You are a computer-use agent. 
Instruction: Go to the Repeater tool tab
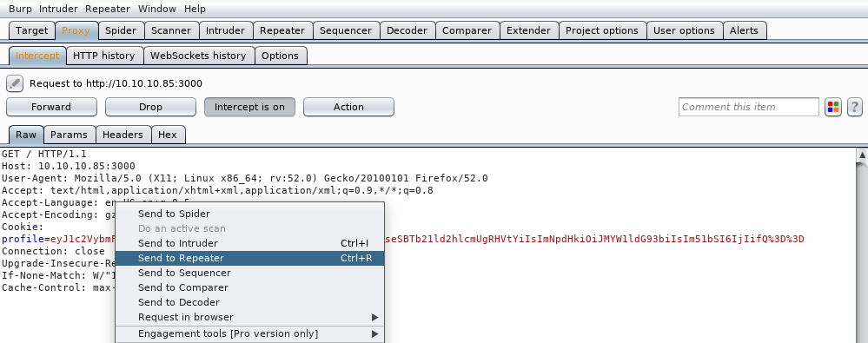(282, 30)
